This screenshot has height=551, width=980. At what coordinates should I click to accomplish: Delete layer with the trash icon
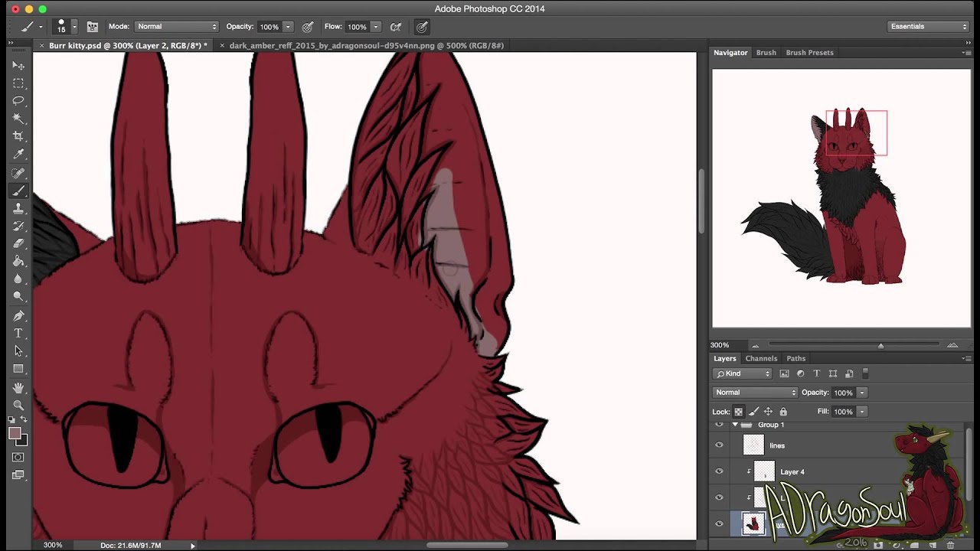point(950,545)
